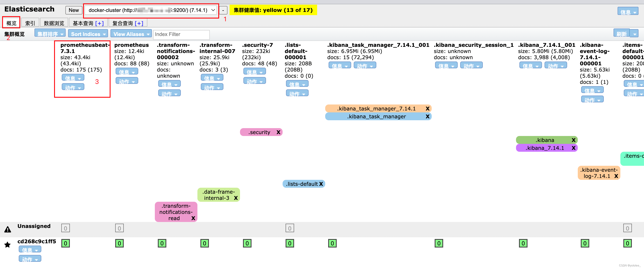Select the Unassigned warning triangle icon

[x=7, y=229]
